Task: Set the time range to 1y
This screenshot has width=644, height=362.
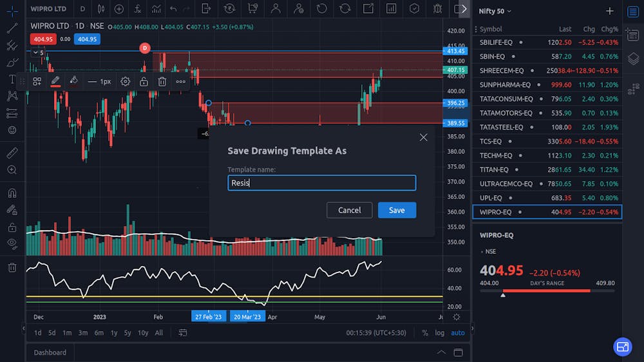Action: 114,333
